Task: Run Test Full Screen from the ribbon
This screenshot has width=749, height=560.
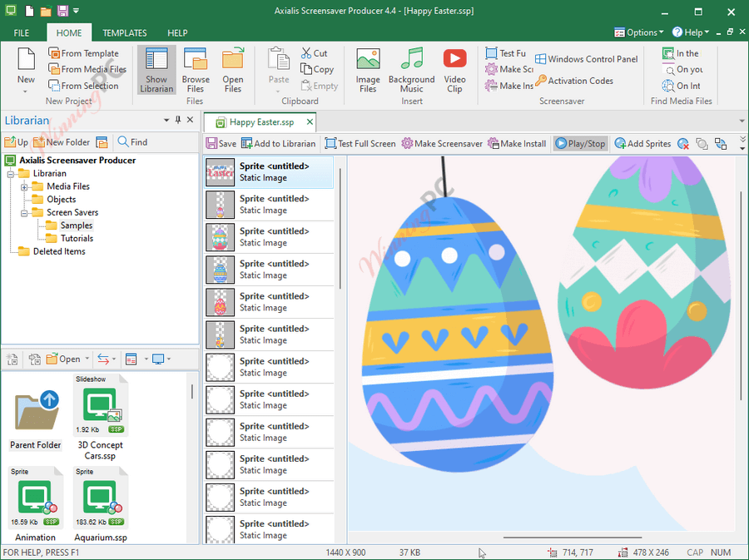Action: tap(505, 53)
